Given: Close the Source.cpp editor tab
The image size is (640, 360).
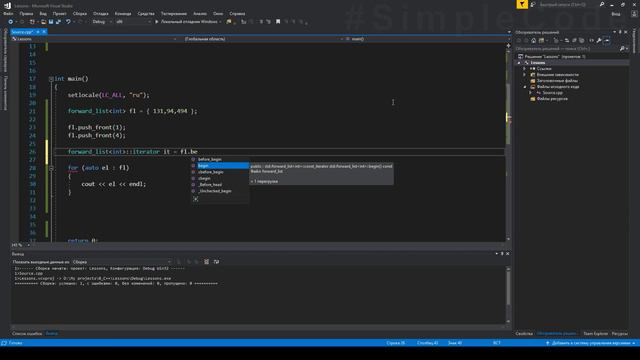Looking at the screenshot, I should (x=44, y=32).
